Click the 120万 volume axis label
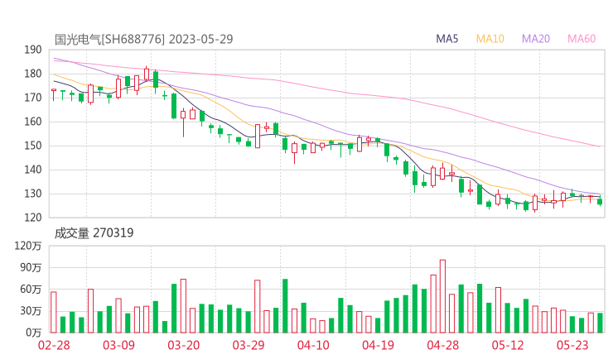Screen dimensions: 613x364 coord(28,246)
